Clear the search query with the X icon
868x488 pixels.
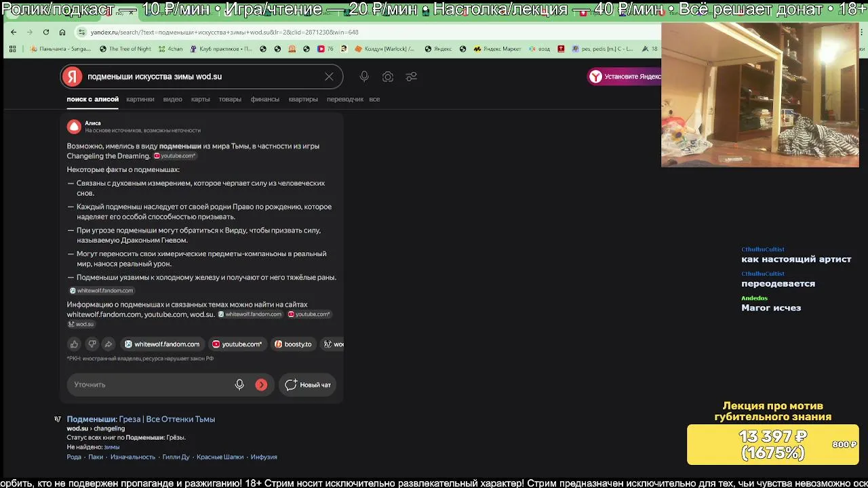(329, 77)
